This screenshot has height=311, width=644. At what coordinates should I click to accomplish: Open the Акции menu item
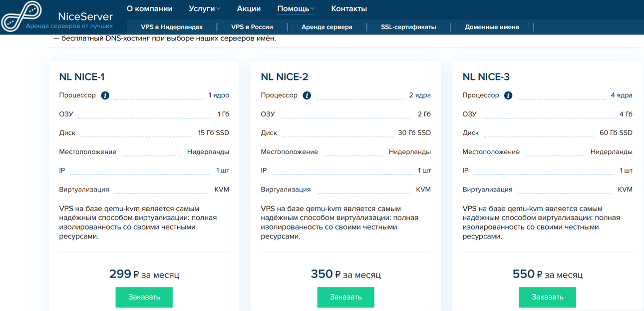tap(249, 8)
